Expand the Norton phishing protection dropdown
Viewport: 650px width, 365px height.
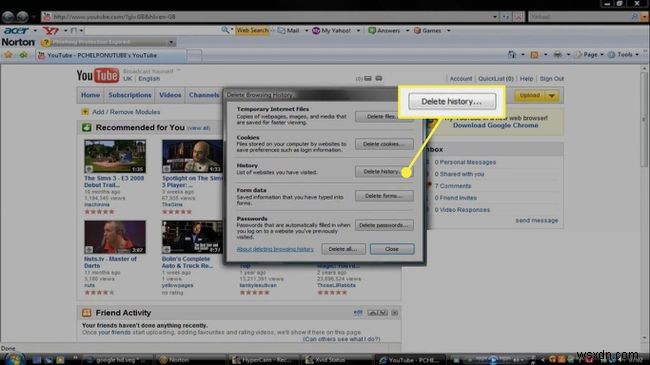pos(171,42)
